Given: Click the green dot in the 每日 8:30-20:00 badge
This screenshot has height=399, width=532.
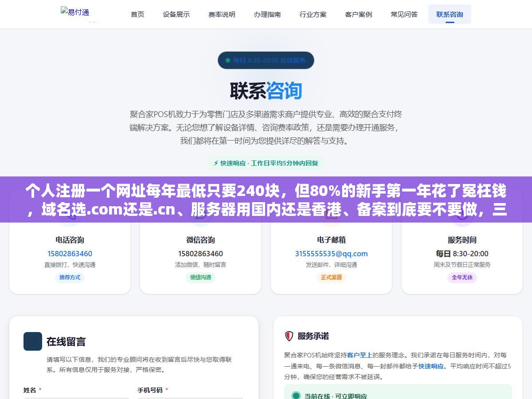Looking at the screenshot, I should tap(228, 60).
